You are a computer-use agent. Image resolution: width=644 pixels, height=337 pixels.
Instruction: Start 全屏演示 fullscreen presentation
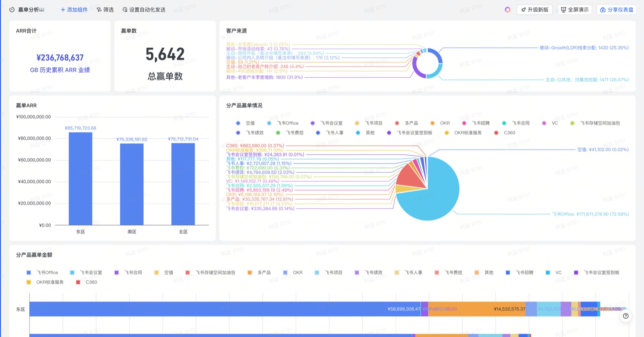[x=574, y=10]
